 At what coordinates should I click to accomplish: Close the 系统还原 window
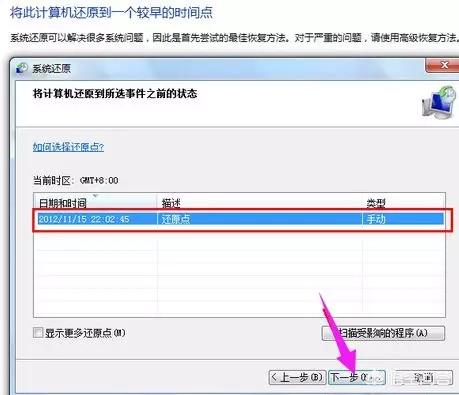443,65
